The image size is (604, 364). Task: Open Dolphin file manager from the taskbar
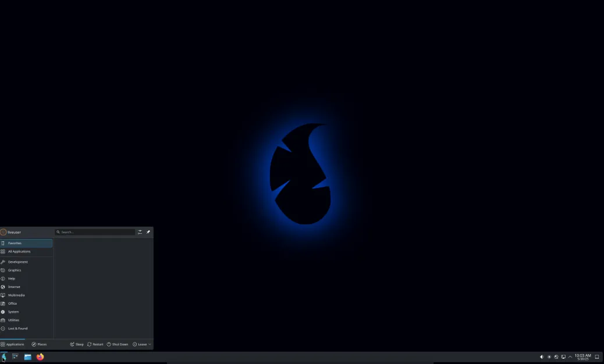point(27,356)
